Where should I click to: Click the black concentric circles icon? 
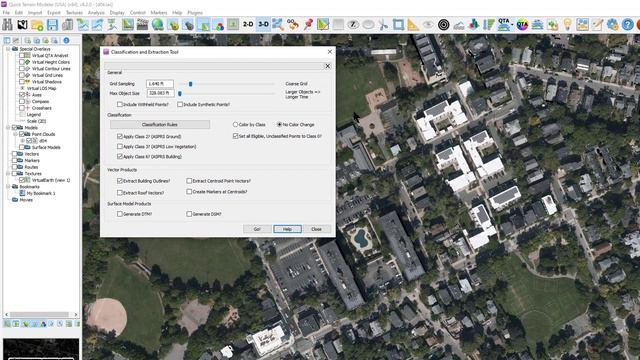pos(443,25)
